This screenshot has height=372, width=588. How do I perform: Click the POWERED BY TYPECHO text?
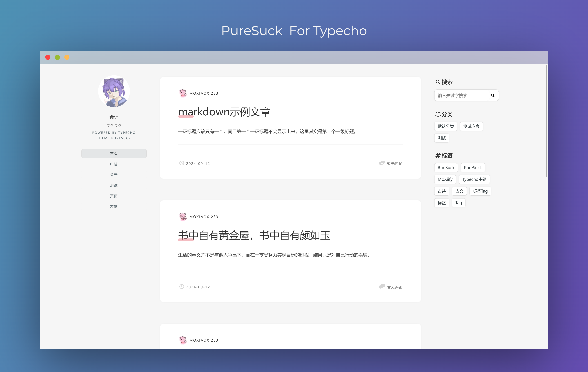tap(114, 133)
